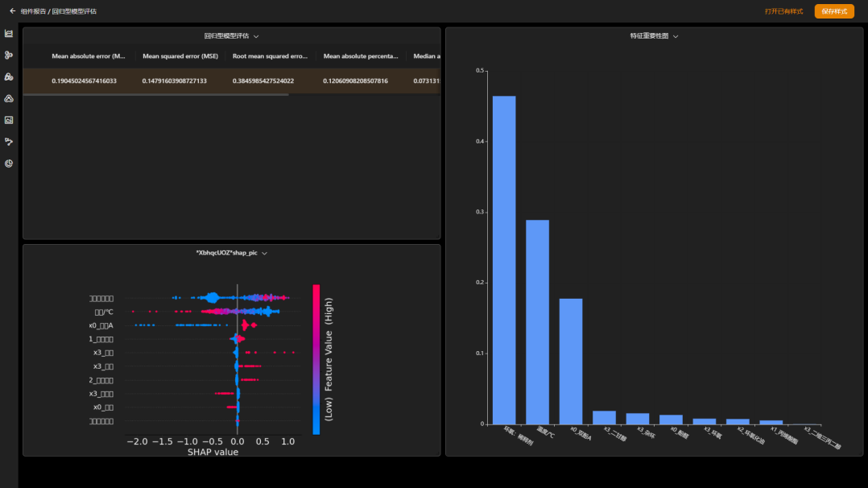Click the Root mean squared error header
Viewport: 868px width, 488px height.
[x=270, y=56]
